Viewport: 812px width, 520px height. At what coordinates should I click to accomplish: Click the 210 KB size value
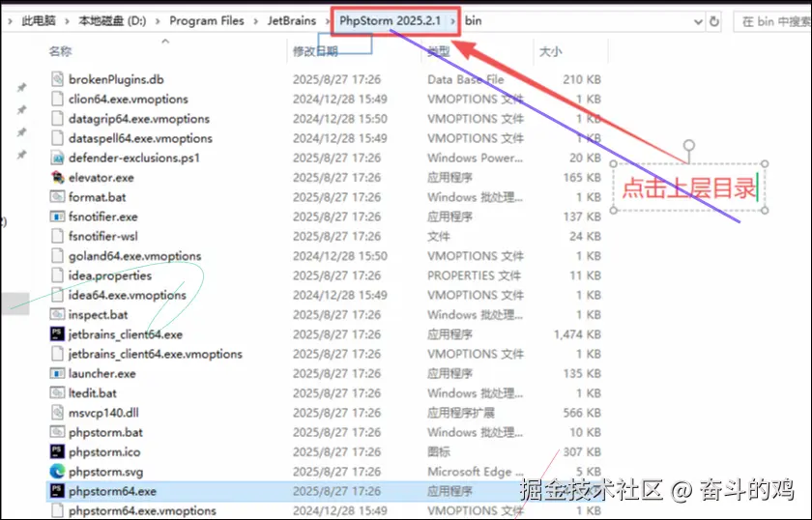582,79
